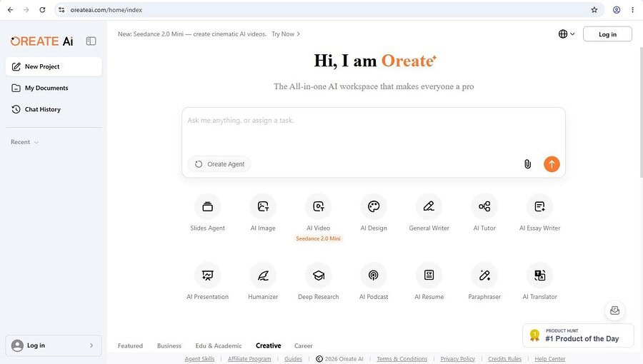Screen dimensions: 643x364
Task: Click the Seedance 2.0 Mini label
Action: click(x=318, y=238)
